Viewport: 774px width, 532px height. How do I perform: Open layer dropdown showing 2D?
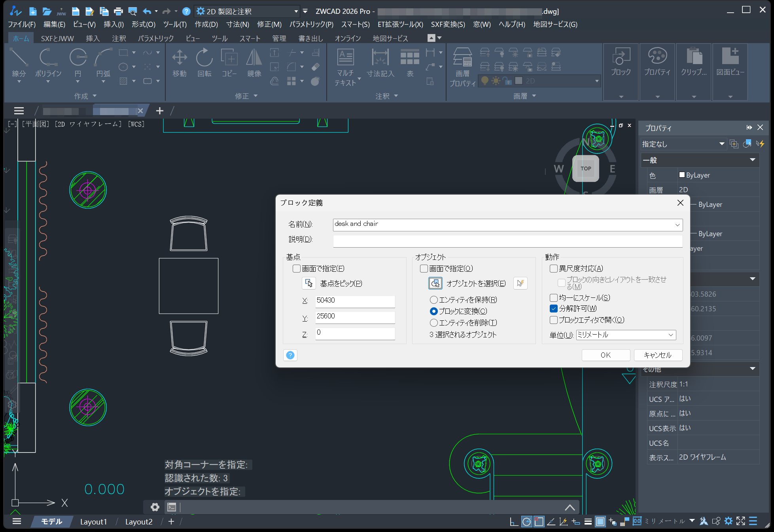click(539, 81)
